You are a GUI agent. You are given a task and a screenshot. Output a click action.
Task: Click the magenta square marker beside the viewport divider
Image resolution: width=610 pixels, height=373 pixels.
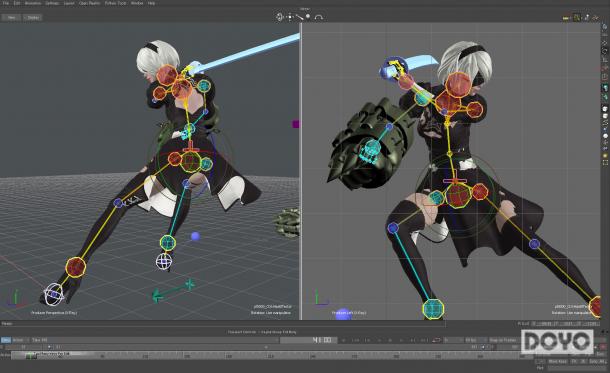[296, 124]
